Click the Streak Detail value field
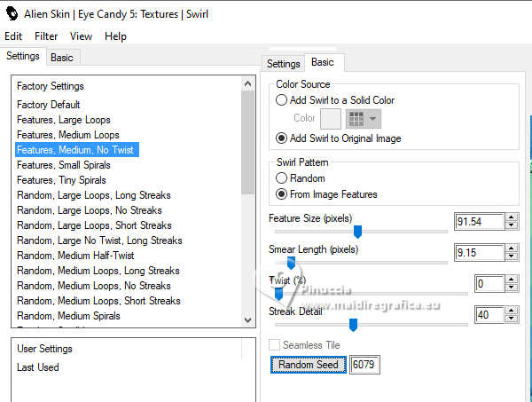532x402 pixels. click(x=489, y=315)
